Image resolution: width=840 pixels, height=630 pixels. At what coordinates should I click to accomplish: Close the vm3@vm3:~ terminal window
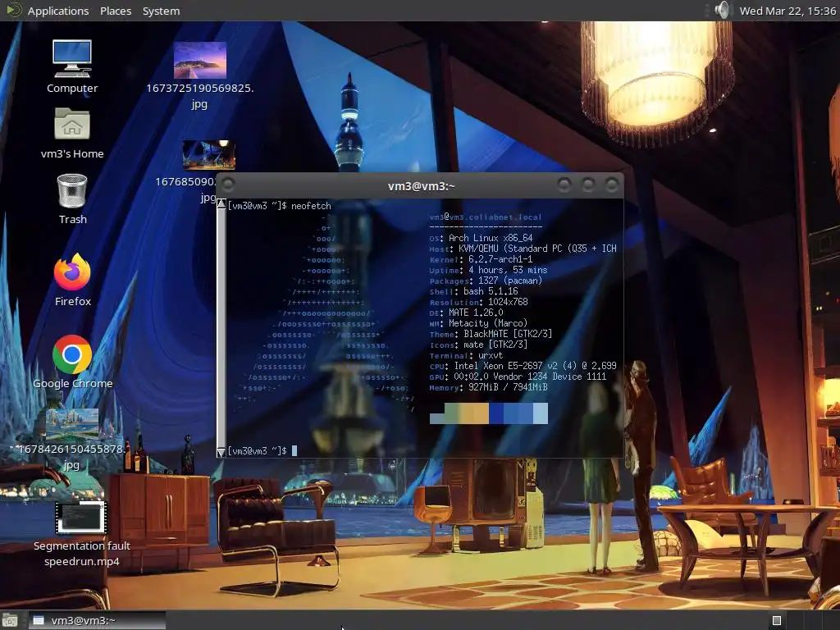pos(612,185)
